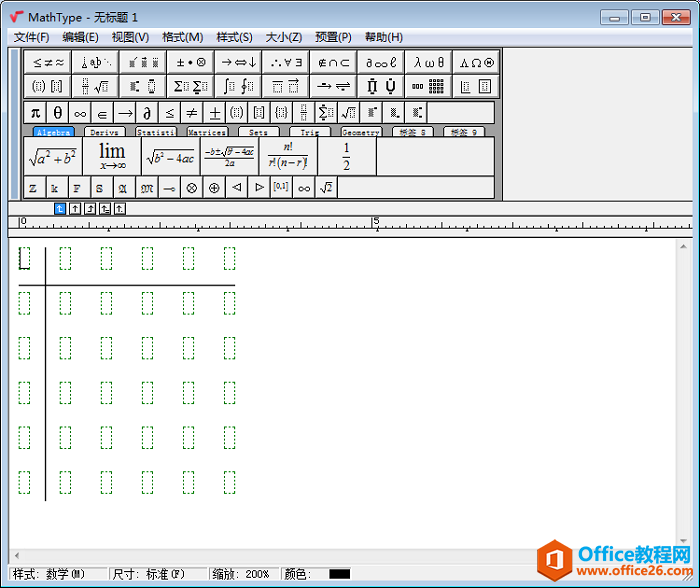Screen dimensions: 700x588
Task: Insert the less-than-or-equal symbol
Action: (170, 113)
